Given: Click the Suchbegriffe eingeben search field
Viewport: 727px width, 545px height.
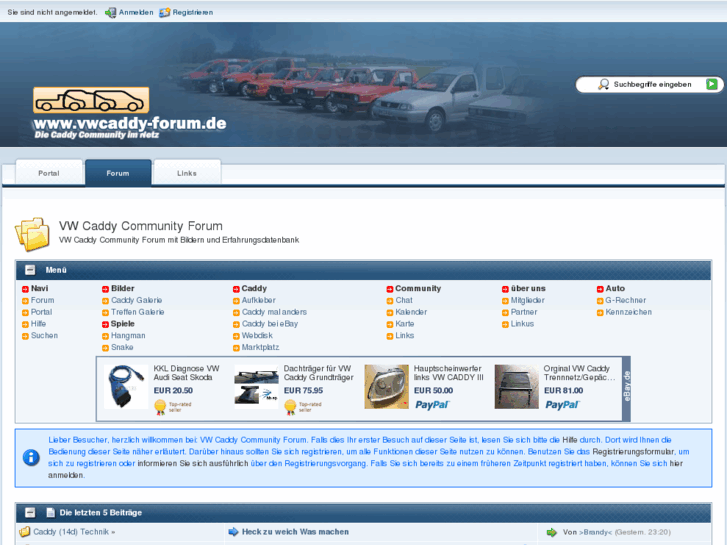Looking at the screenshot, I should [652, 84].
